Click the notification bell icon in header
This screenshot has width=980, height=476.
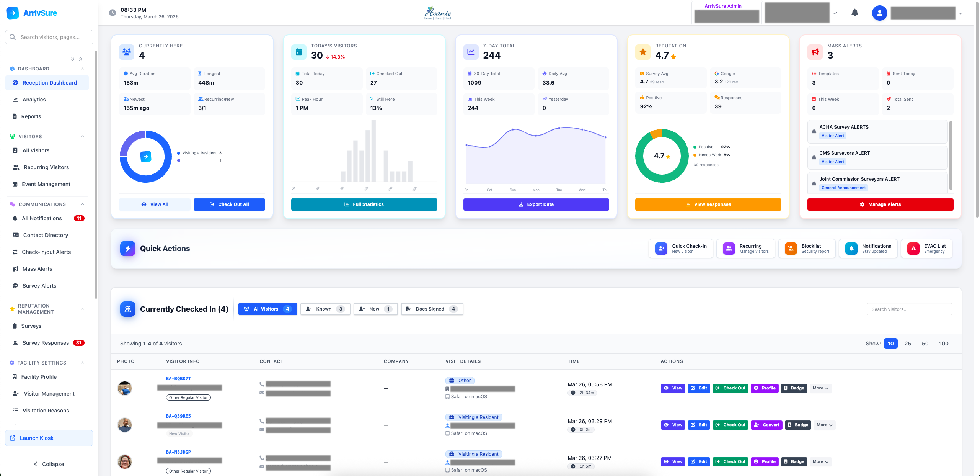point(854,13)
